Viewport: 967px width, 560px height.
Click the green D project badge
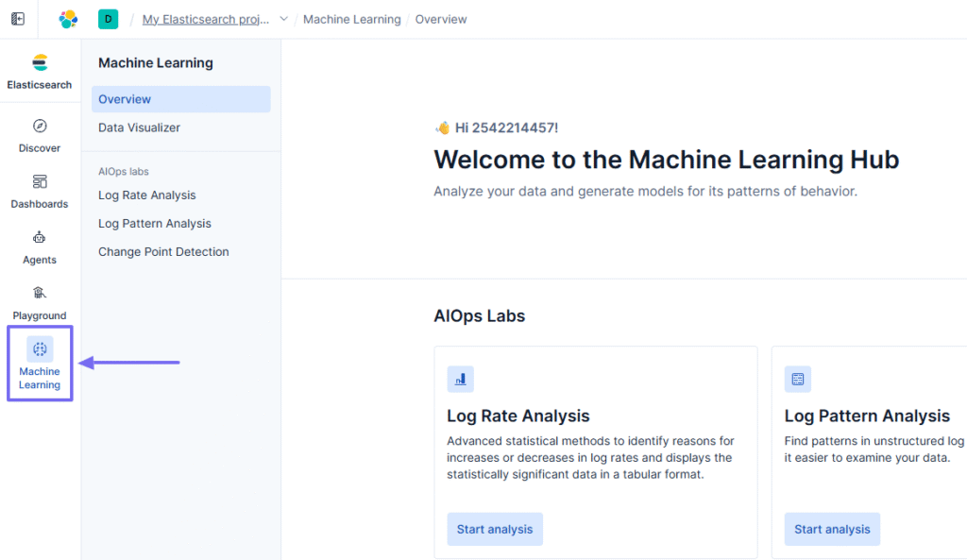click(x=107, y=18)
